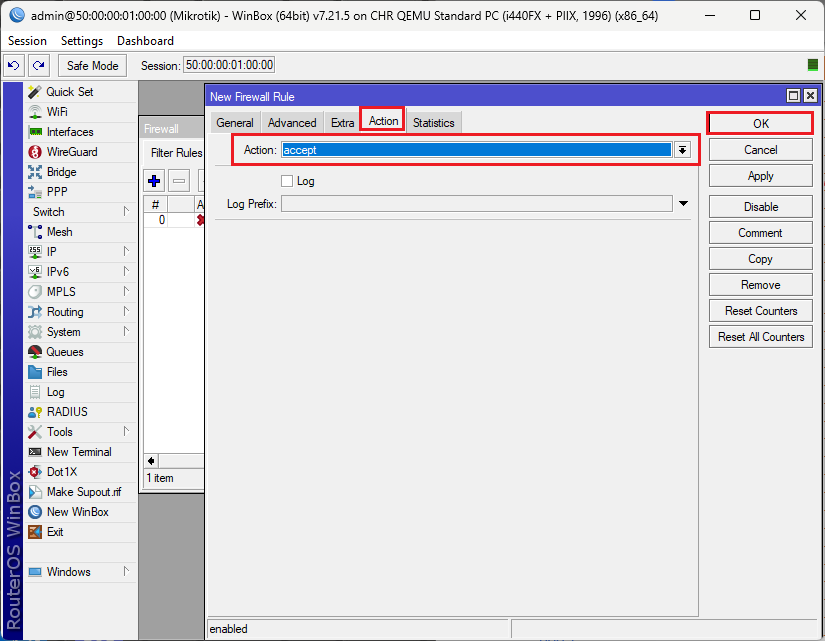Open the Interfaces list
Image resolution: width=825 pixels, height=641 pixels.
70,132
